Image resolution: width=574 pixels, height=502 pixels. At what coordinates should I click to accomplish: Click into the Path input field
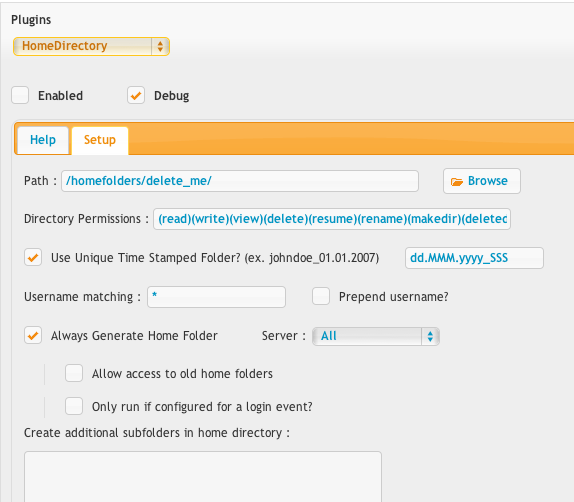(240, 181)
